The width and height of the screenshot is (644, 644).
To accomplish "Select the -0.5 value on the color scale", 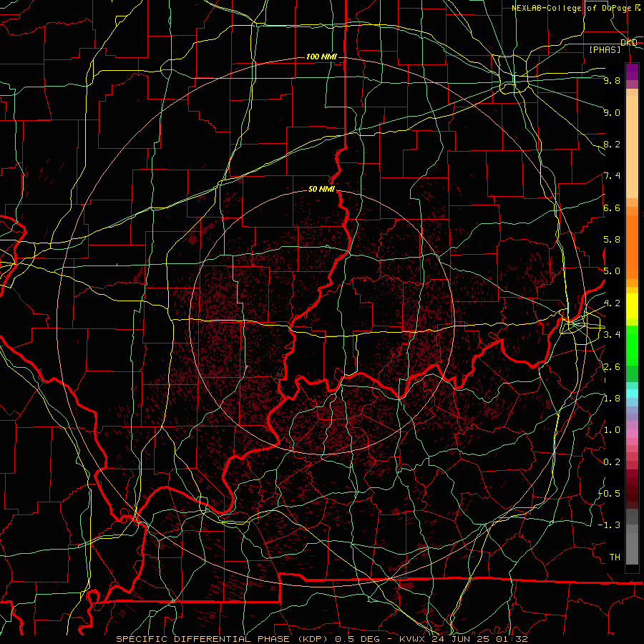I will (609, 494).
